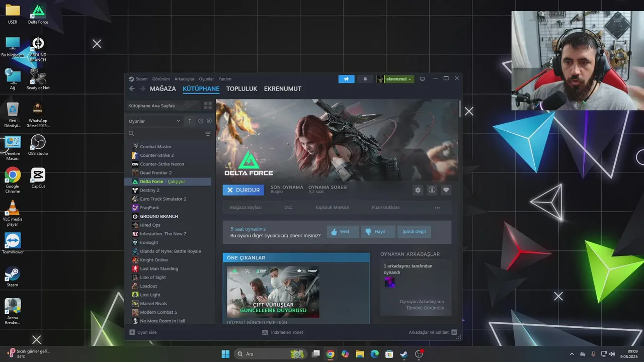Open TeamViewer desktop icon
The height and width of the screenshot is (362, 644).
[13, 243]
